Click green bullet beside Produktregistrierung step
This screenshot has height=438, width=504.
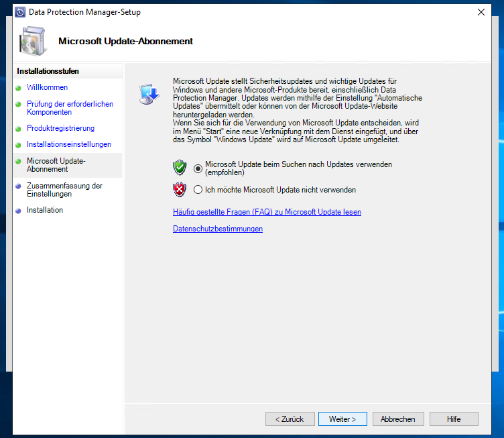click(x=18, y=129)
